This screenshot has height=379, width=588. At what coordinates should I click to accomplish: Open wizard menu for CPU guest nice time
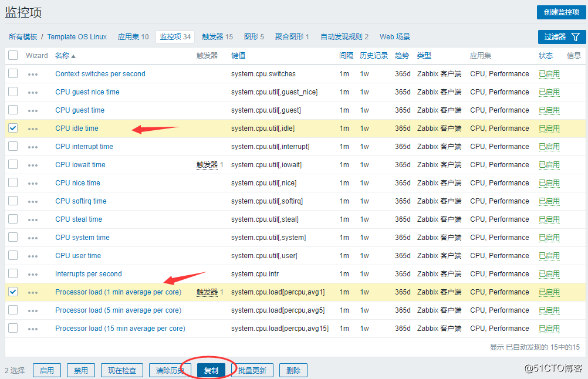(33, 93)
